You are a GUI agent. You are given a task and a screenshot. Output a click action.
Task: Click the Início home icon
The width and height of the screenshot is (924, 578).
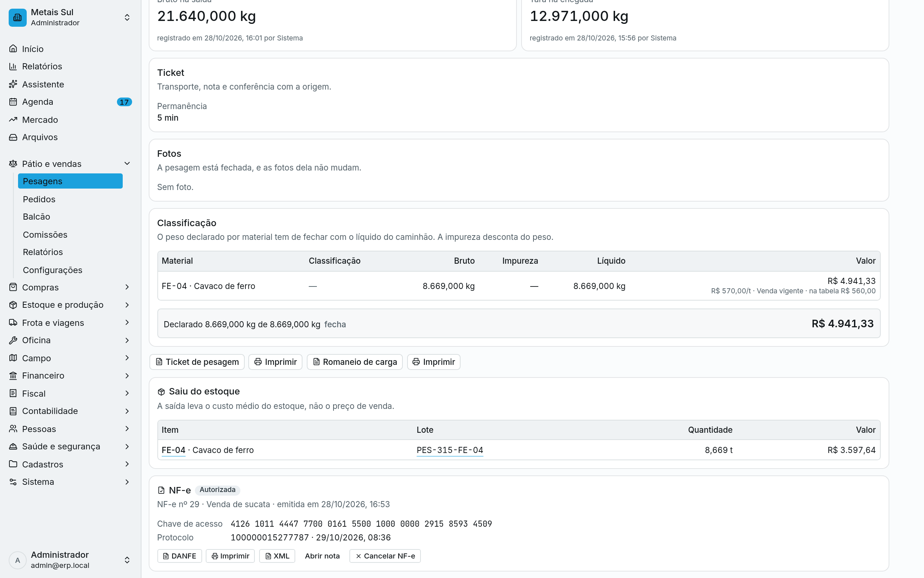click(x=13, y=48)
